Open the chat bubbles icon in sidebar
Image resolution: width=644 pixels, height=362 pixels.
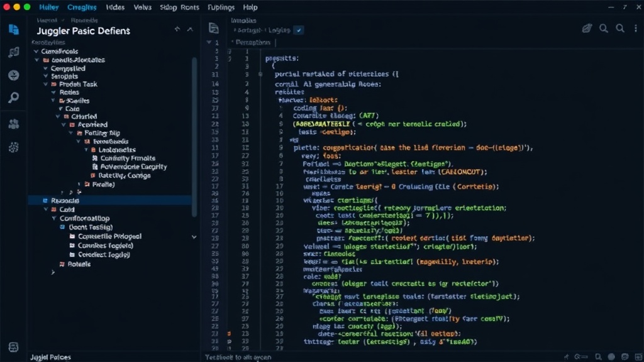[14, 52]
